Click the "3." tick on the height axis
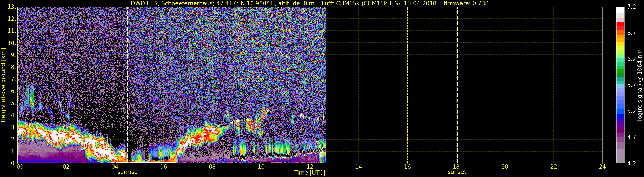Screen dimensions: 644x177 coord(13,127)
